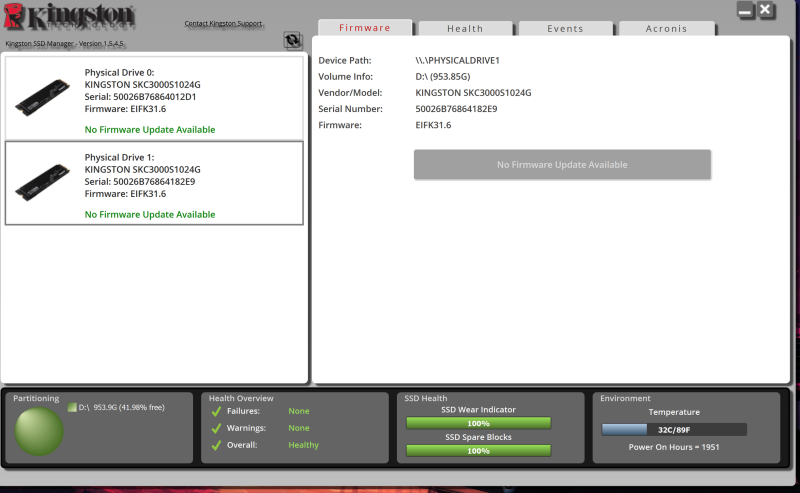Click the Healthy overall status value

304,445
